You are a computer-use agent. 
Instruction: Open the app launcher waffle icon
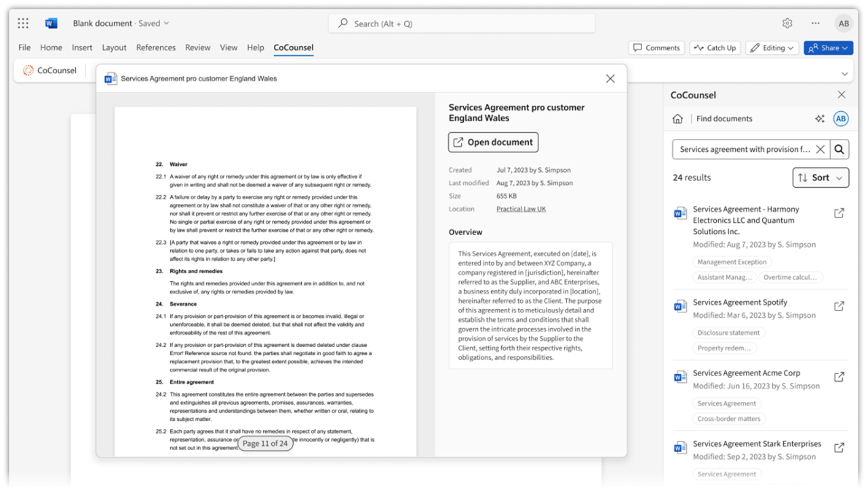23,23
